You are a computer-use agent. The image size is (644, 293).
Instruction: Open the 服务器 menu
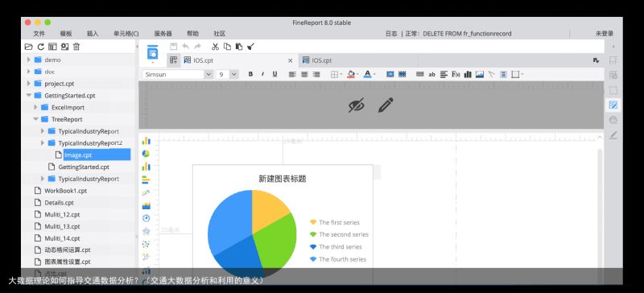point(163,34)
